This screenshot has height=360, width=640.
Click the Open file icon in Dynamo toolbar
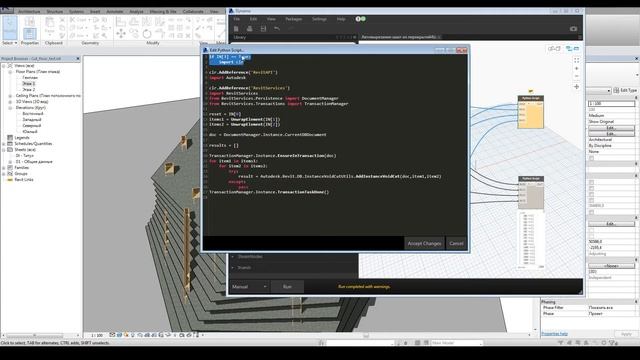click(249, 29)
